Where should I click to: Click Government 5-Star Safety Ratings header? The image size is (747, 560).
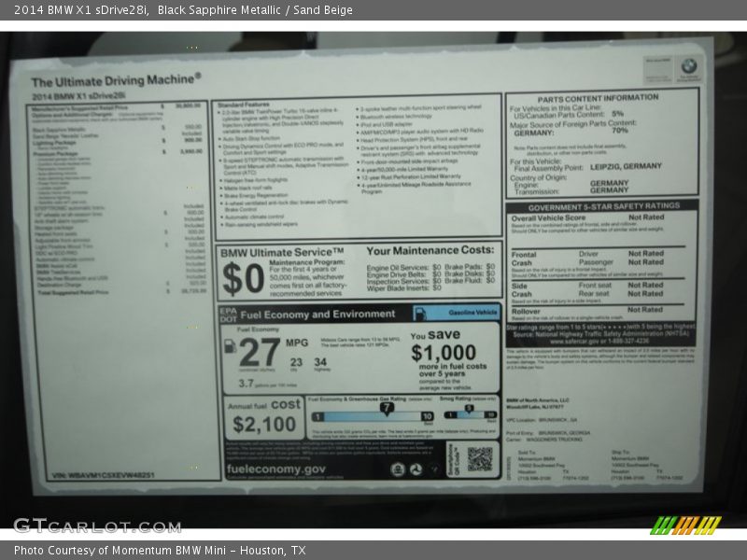602,207
